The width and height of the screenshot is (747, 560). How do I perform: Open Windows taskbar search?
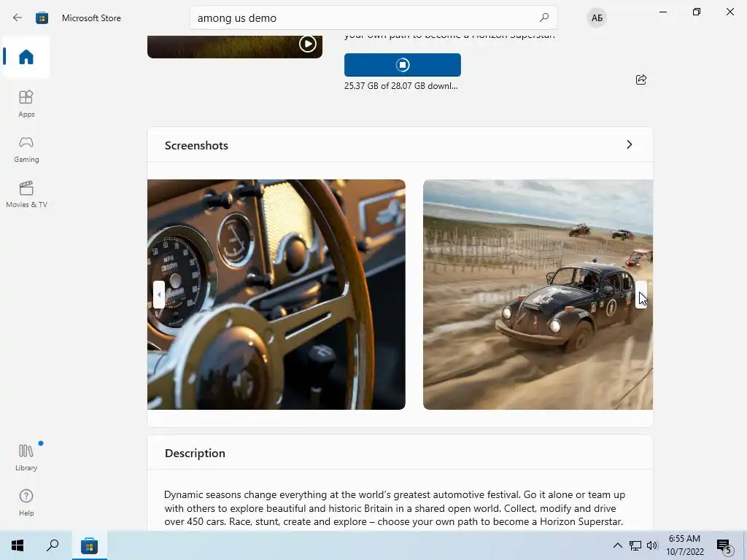[x=53, y=545]
